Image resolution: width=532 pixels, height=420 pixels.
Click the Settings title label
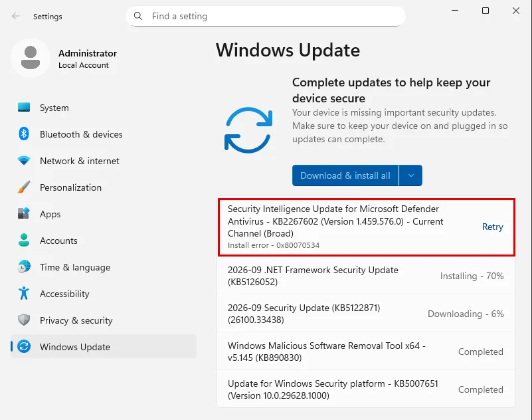[x=48, y=17]
